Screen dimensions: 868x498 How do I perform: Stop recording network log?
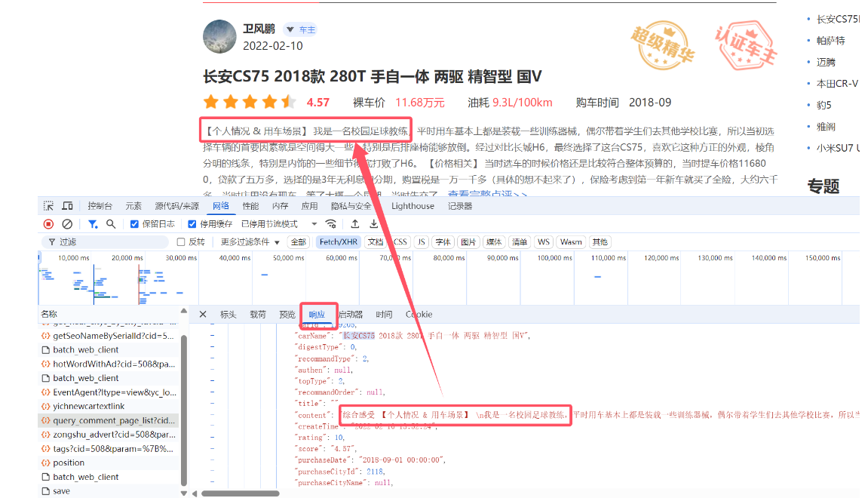point(49,224)
